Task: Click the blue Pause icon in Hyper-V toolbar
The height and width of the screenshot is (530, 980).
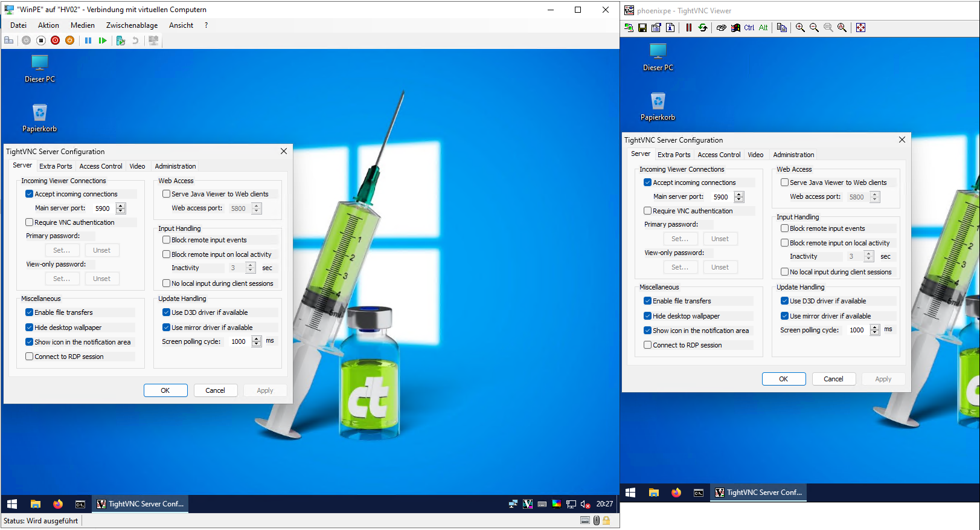Action: 88,40
